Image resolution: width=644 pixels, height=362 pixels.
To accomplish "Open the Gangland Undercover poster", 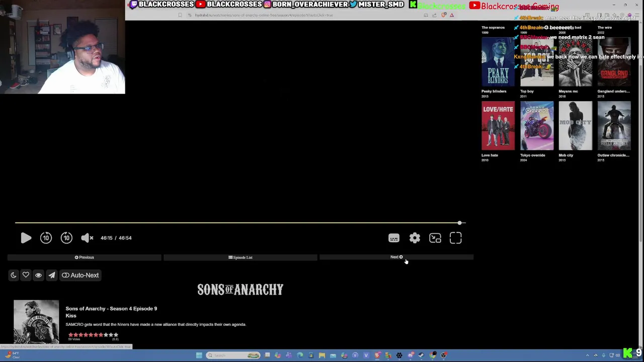I will tap(614, 62).
